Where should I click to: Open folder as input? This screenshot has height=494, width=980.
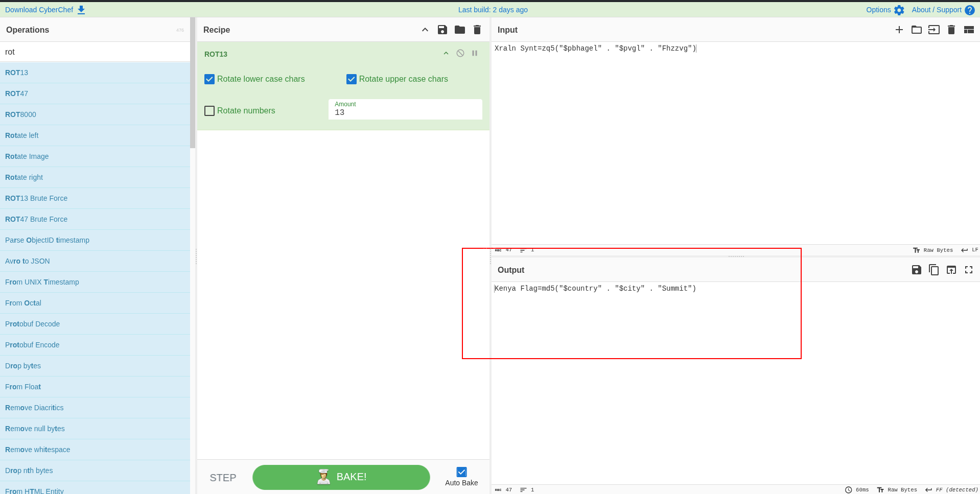pos(917,30)
